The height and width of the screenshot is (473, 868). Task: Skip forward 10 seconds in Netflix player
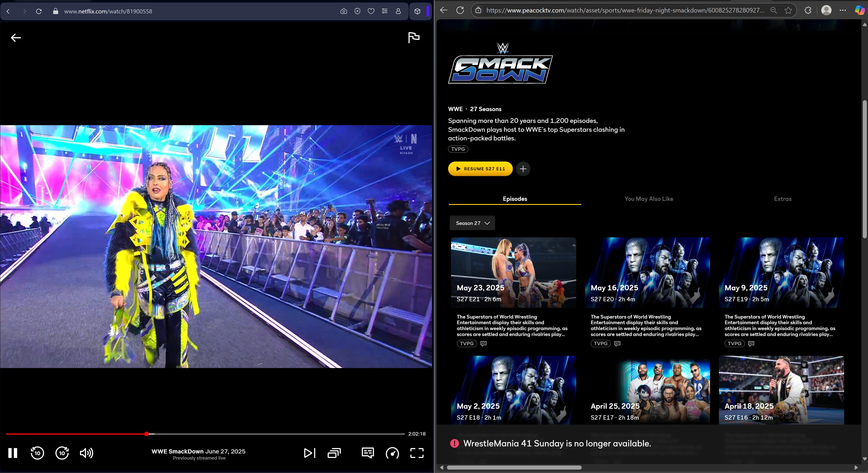pos(62,453)
